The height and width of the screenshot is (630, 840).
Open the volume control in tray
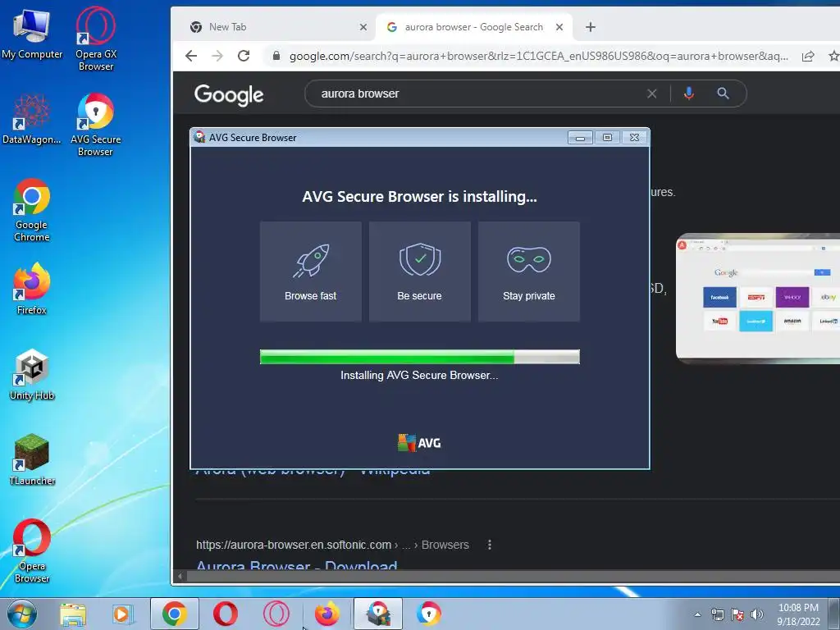[756, 614]
